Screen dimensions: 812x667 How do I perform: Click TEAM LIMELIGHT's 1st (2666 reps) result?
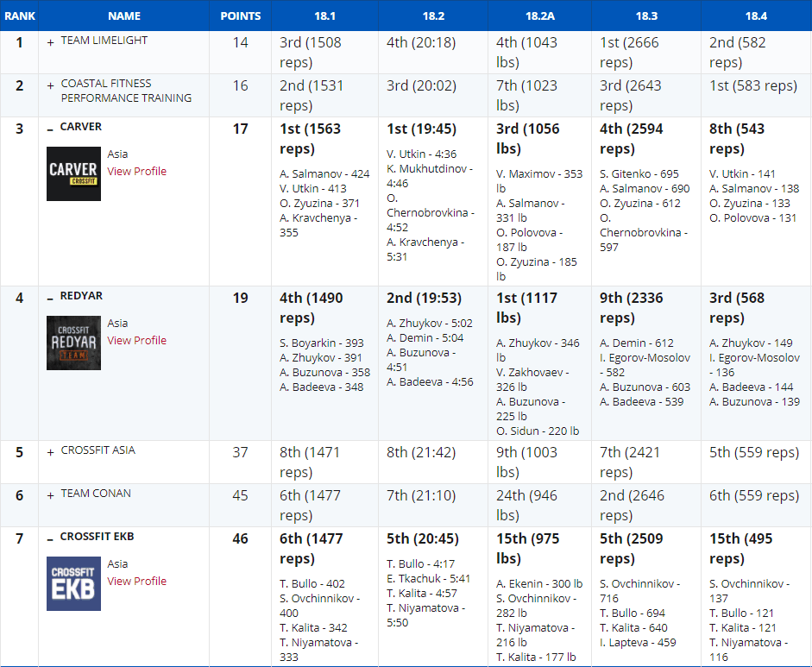pos(629,53)
